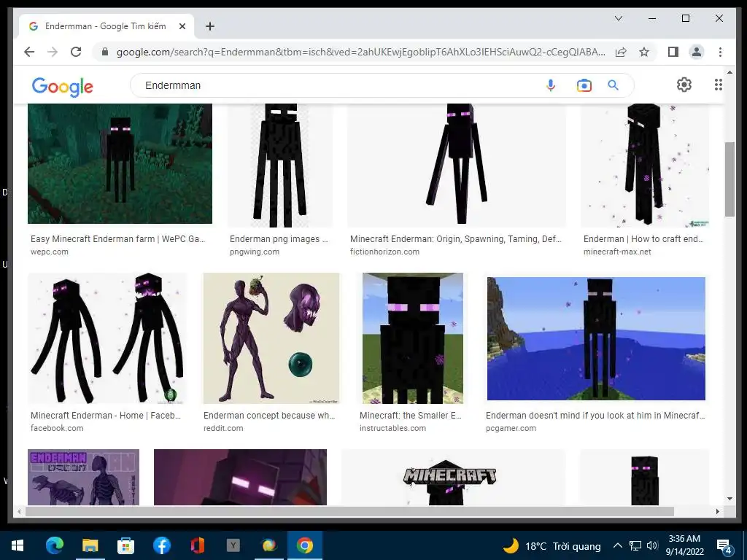Open the minecraft-max.net Enderman image
The height and width of the screenshot is (560, 747).
click(x=645, y=166)
